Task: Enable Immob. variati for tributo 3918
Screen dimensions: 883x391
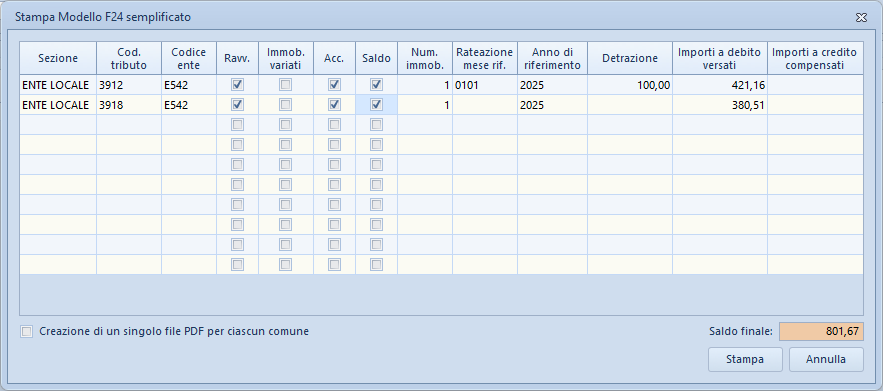Action: (x=286, y=105)
